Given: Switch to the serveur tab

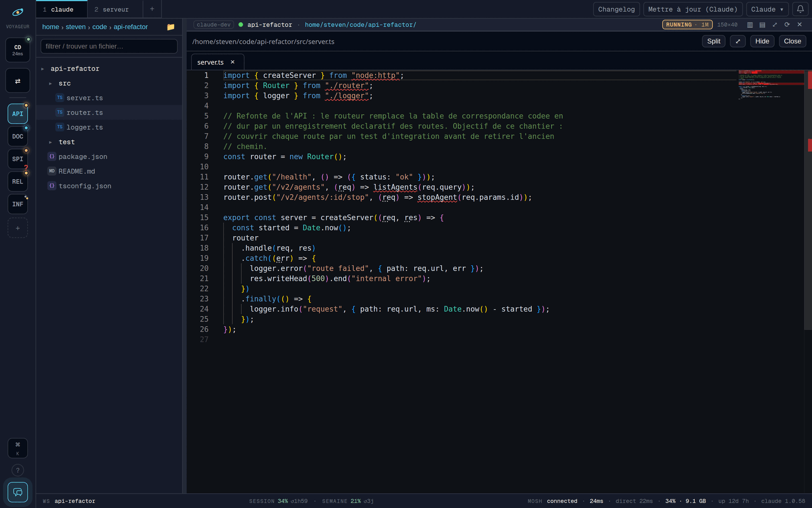Looking at the screenshot, I should pyautogui.click(x=115, y=9).
